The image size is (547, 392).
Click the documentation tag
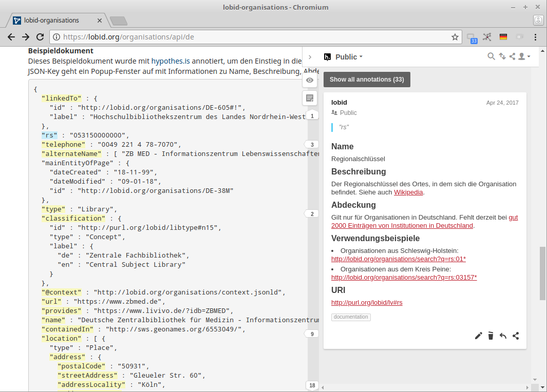coord(351,317)
